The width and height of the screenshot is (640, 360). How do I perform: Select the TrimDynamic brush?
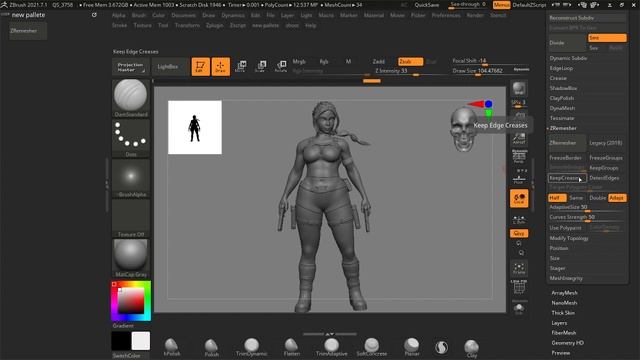click(x=251, y=347)
